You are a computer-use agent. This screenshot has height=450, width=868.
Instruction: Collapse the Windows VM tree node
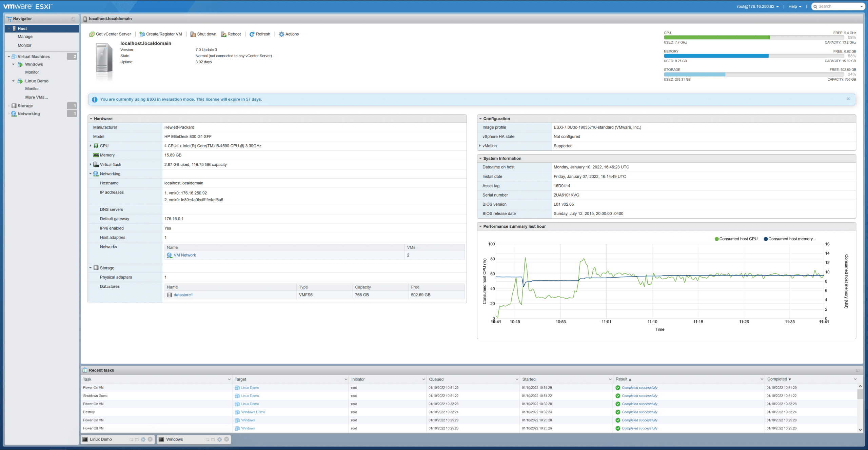(14, 64)
